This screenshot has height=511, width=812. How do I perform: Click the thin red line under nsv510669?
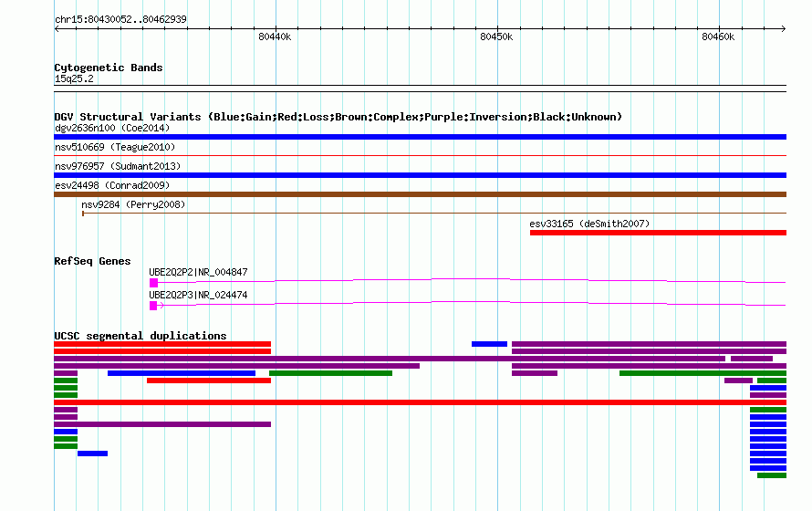[x=420, y=155]
